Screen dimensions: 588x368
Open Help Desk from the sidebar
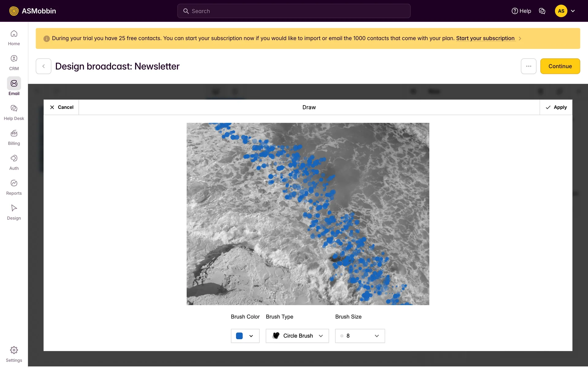click(14, 112)
